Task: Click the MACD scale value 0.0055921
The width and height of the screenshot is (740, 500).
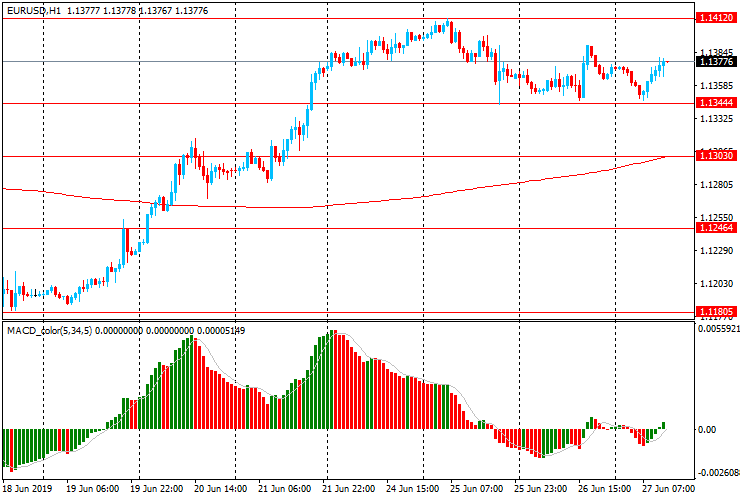Action: coord(719,328)
